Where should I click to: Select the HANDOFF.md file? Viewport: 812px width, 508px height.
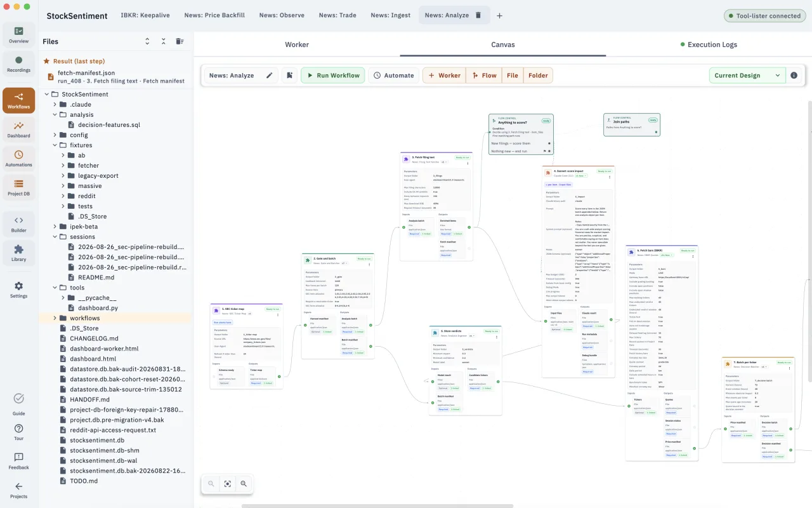(89, 399)
